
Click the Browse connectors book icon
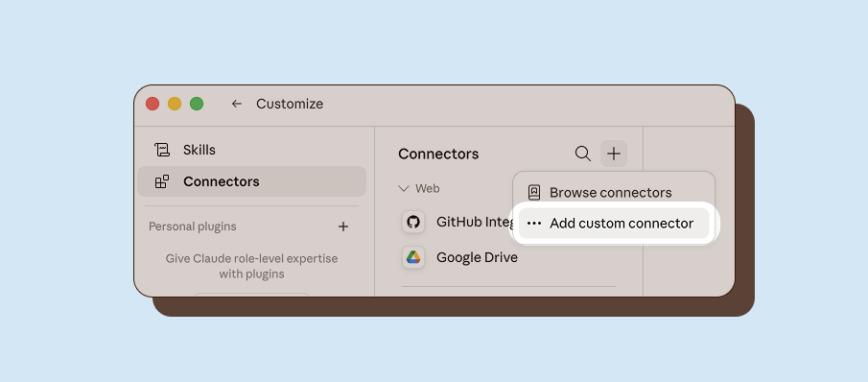[533, 193]
